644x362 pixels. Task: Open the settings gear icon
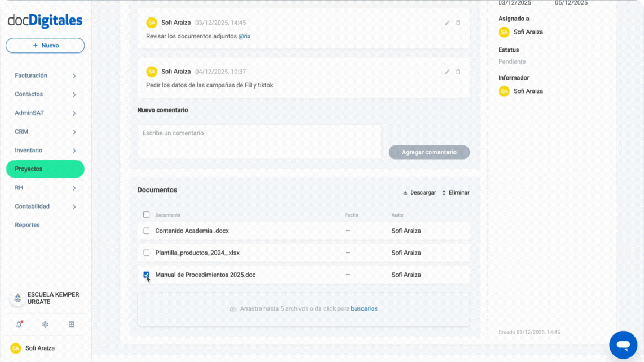click(45, 324)
